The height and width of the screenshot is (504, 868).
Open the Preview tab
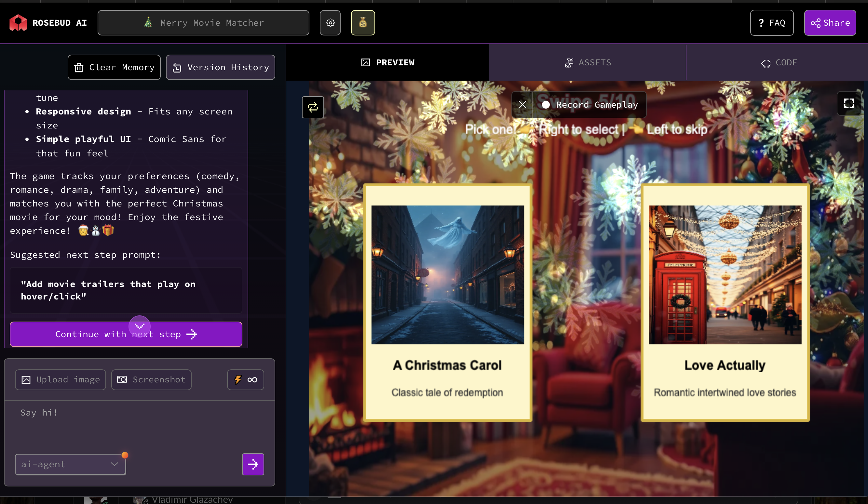387,62
